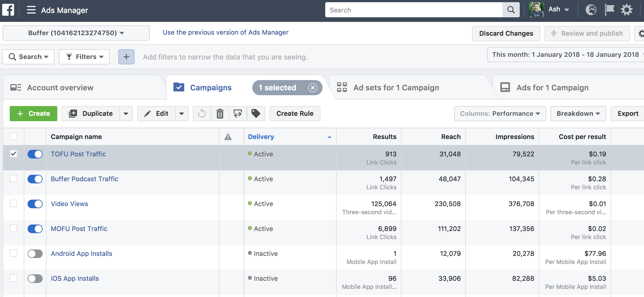Click the search magnifier in the top bar
The height and width of the screenshot is (297, 644).
(511, 9)
